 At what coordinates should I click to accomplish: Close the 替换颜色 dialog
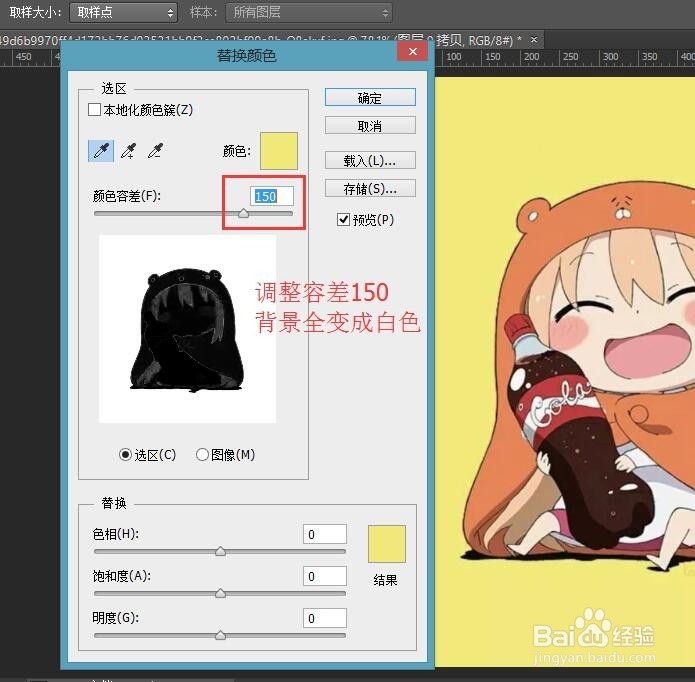[x=413, y=51]
